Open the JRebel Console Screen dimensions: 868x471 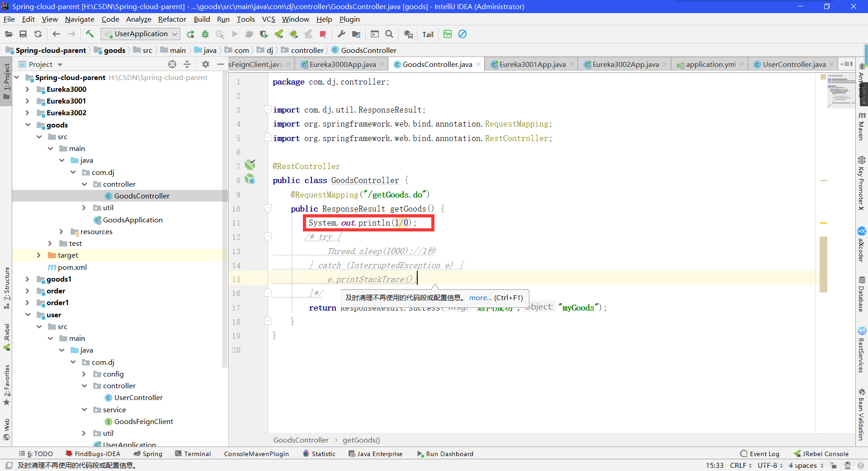click(x=821, y=454)
